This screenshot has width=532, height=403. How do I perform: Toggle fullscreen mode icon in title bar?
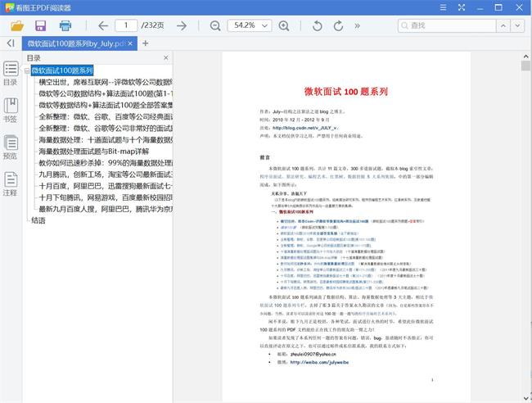coord(462,7)
